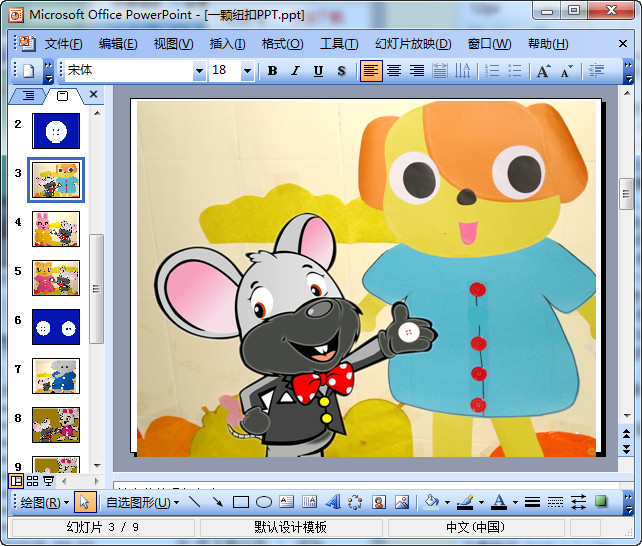Viewport: 642px width, 546px height.
Task: Click the Select Objects arrow tool
Action: 85,502
